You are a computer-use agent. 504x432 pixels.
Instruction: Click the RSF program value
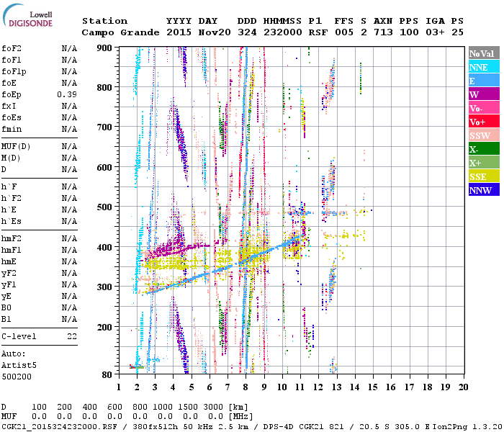click(x=318, y=32)
